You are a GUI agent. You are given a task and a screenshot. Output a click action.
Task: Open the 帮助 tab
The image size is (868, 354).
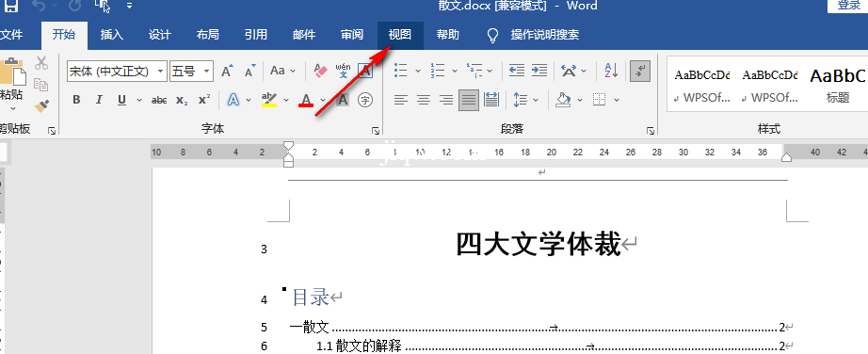448,36
